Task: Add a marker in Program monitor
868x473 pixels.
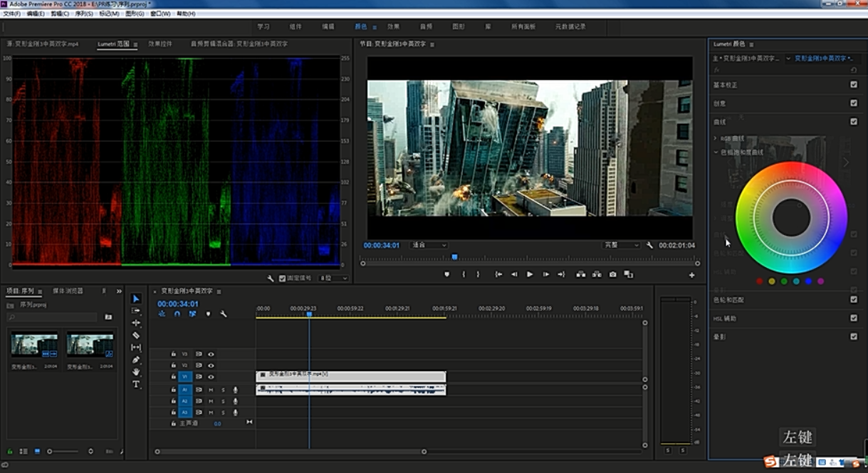Action: point(447,274)
